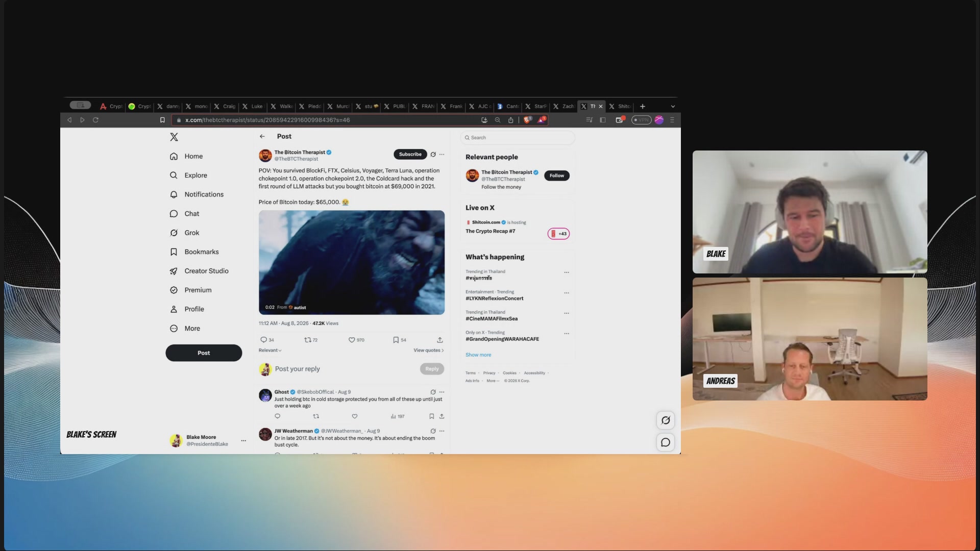Open the Chat sidebar item
The width and height of the screenshot is (980, 551).
tap(185, 214)
